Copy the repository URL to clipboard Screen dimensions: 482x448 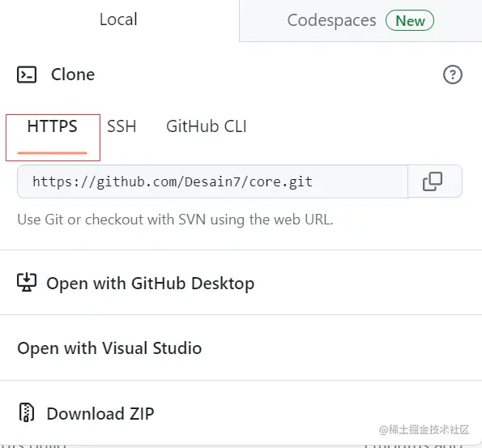pyautogui.click(x=433, y=181)
